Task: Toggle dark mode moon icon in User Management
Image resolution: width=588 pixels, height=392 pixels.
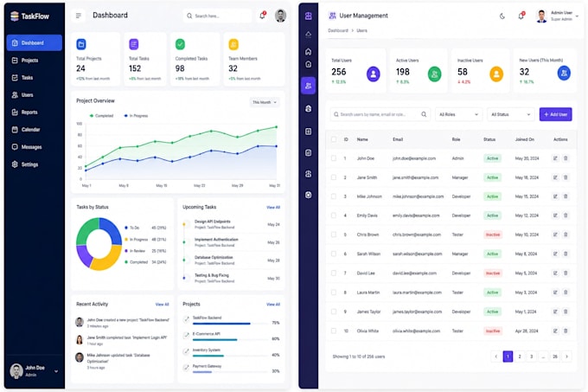Action: (x=502, y=16)
